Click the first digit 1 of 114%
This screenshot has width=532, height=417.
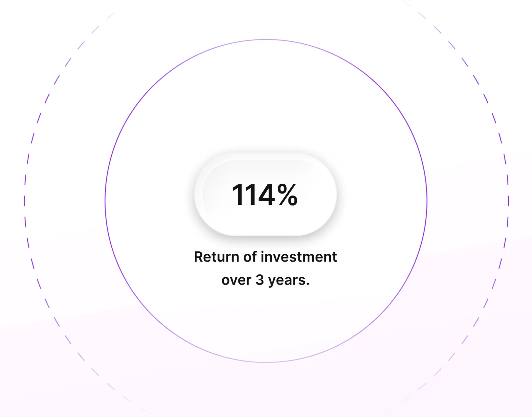pyautogui.click(x=237, y=195)
